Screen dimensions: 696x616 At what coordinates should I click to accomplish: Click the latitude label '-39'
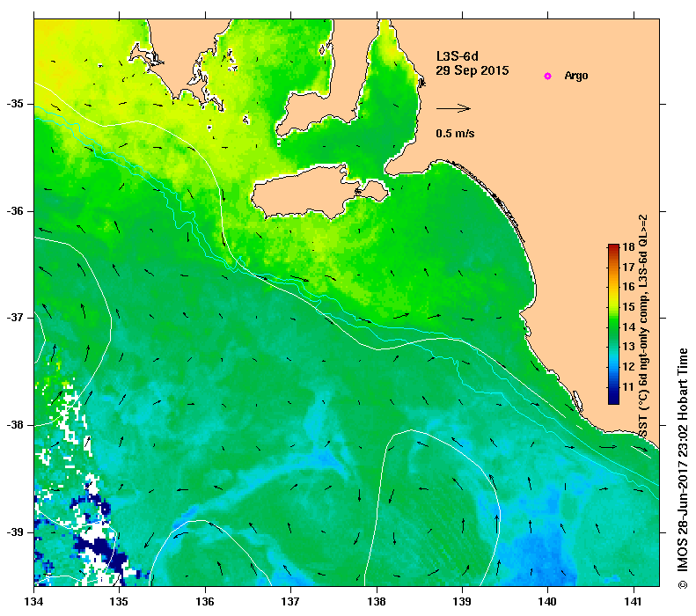[x=15, y=532]
